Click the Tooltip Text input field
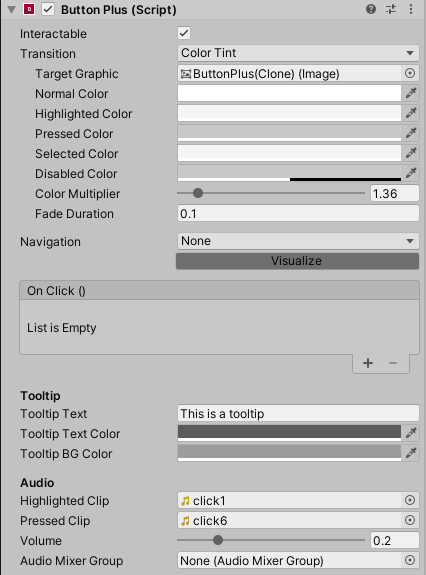This screenshot has height=575, width=426. coord(298,414)
